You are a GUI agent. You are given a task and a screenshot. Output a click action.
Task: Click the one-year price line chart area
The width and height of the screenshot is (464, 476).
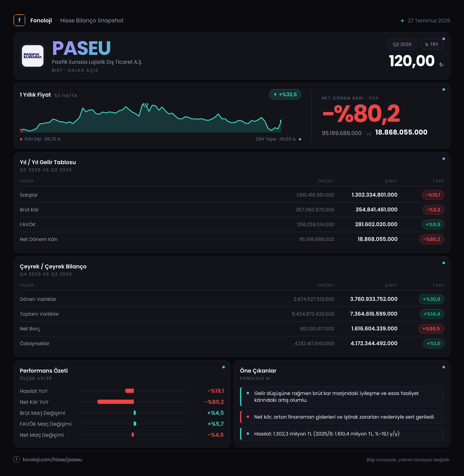point(151,118)
